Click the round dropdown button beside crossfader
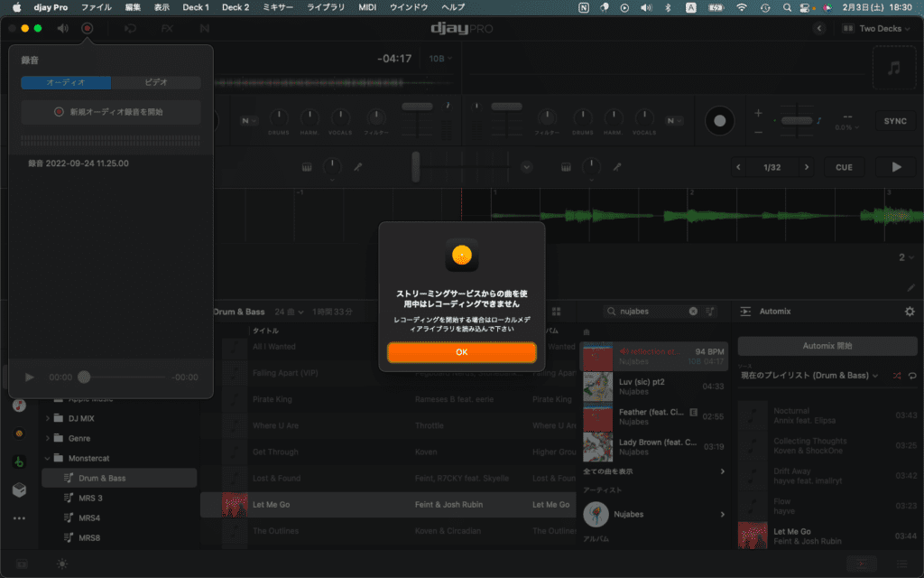 (527, 167)
